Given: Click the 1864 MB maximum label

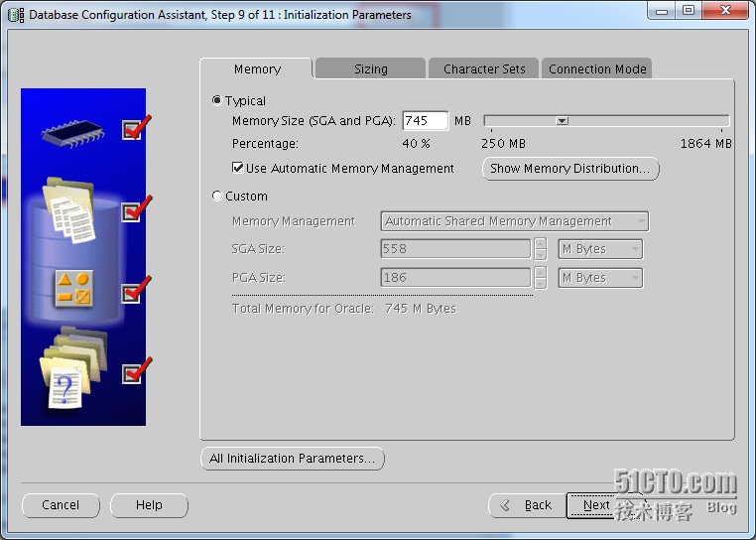Looking at the screenshot, I should pos(705,144).
